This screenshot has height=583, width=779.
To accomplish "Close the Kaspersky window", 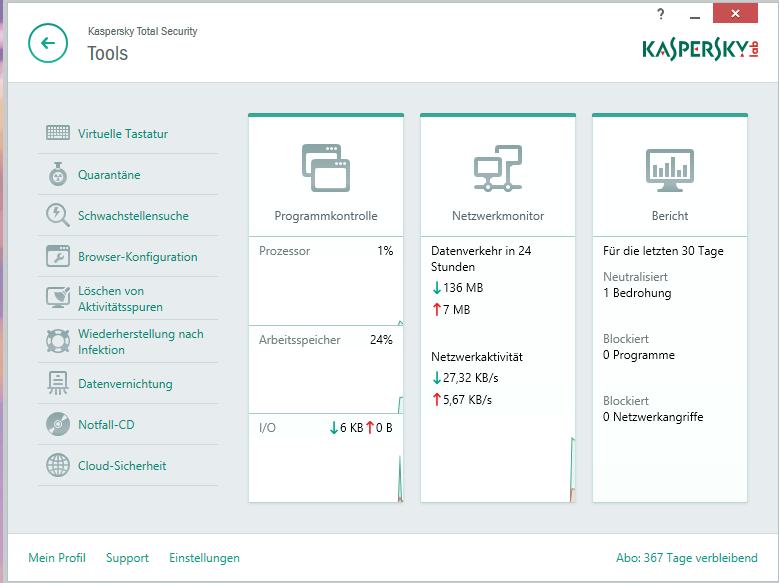I will point(735,13).
